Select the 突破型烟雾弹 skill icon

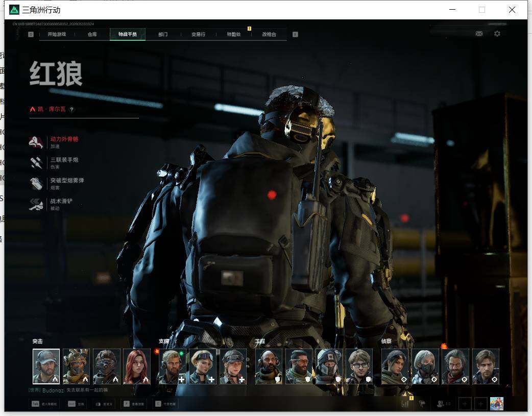(x=36, y=184)
